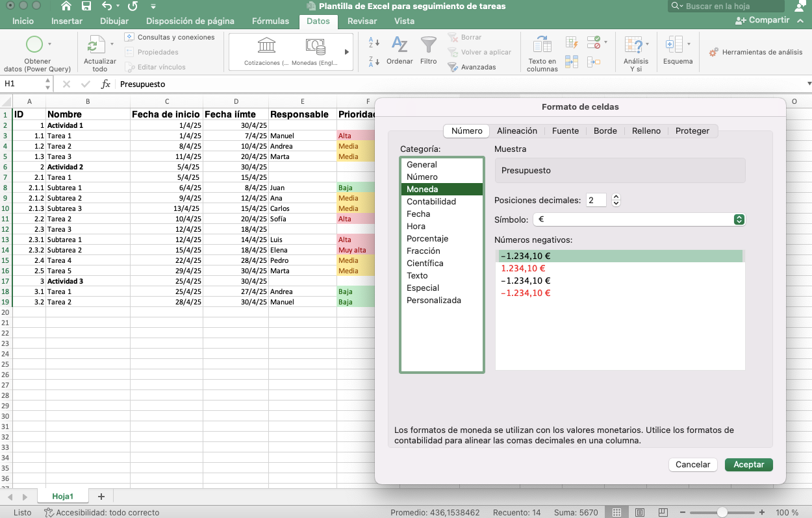This screenshot has width=812, height=518.
Task: Select Contabilidad in the category list
Action: [431, 201]
